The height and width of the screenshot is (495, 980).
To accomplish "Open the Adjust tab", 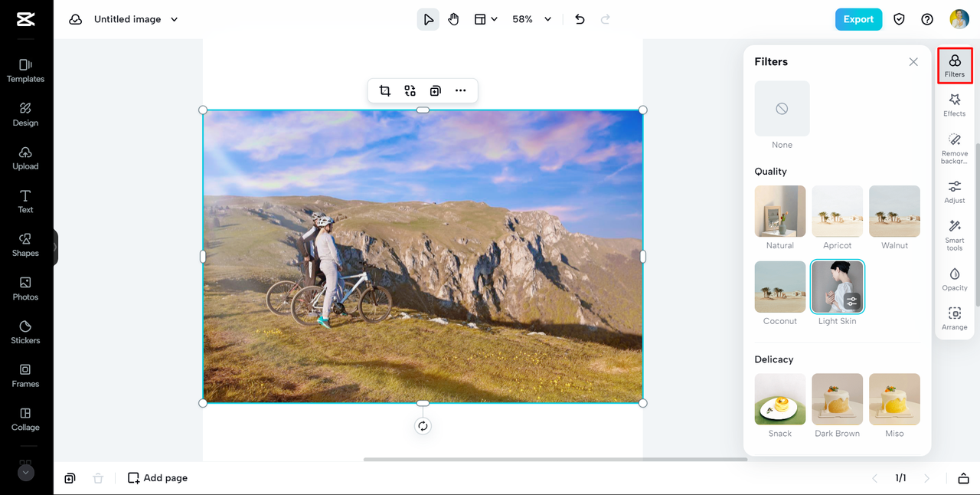I will click(x=955, y=192).
